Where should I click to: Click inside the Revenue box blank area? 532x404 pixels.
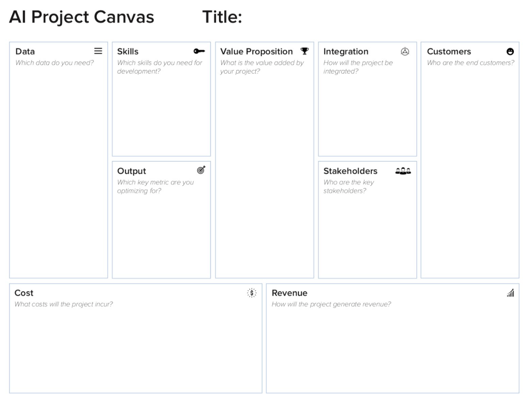(x=392, y=350)
